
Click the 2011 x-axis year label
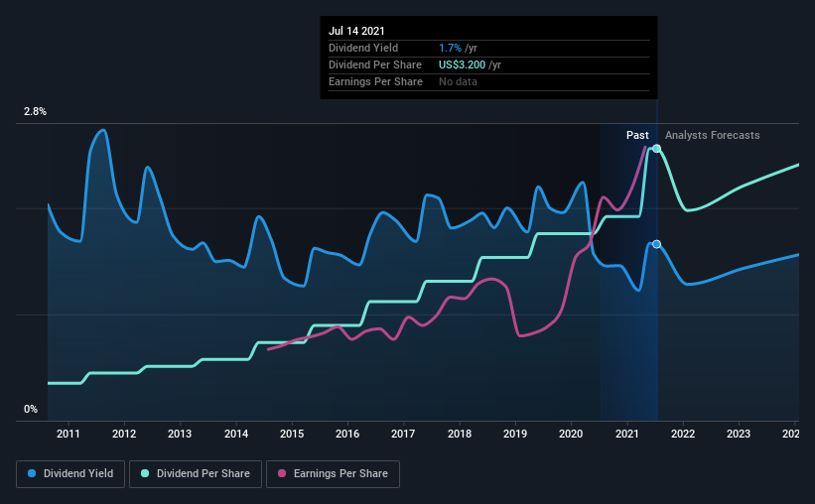[68, 434]
